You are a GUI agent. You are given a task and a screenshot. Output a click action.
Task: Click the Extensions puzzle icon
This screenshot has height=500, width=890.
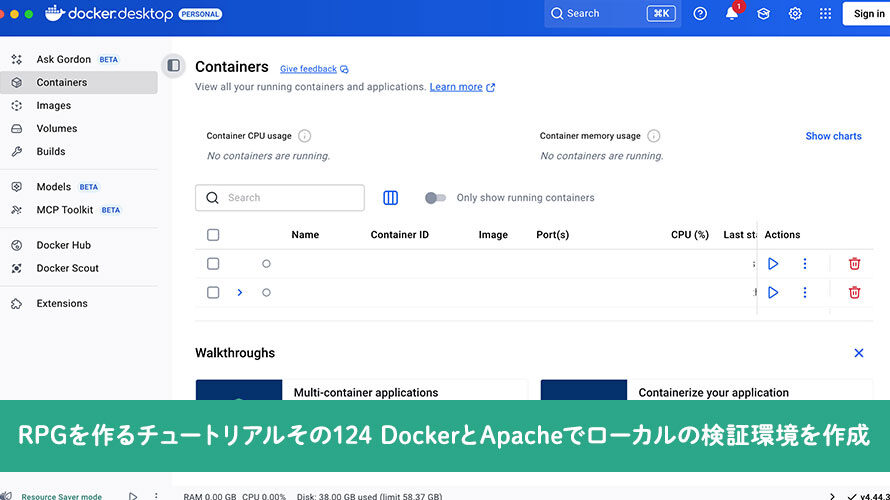(x=16, y=304)
